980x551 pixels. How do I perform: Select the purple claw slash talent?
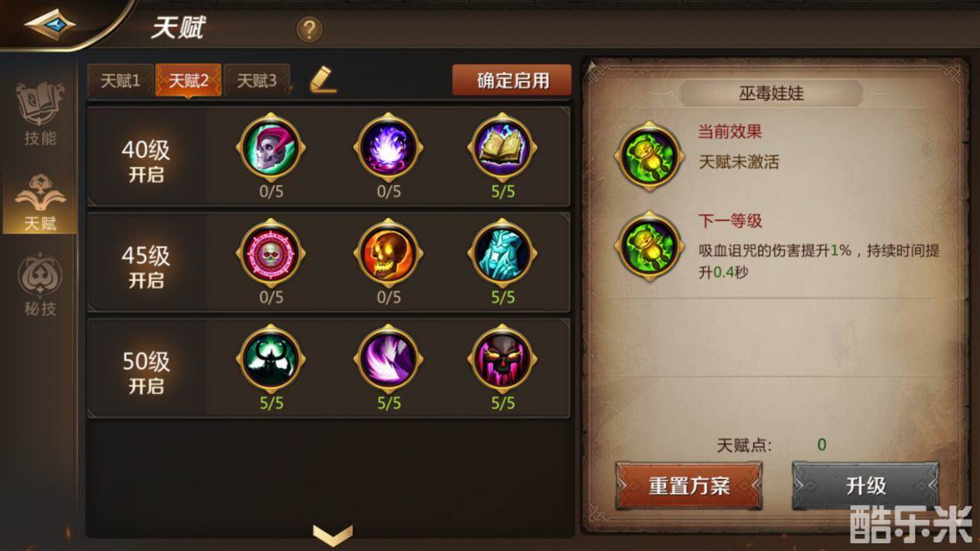389,359
